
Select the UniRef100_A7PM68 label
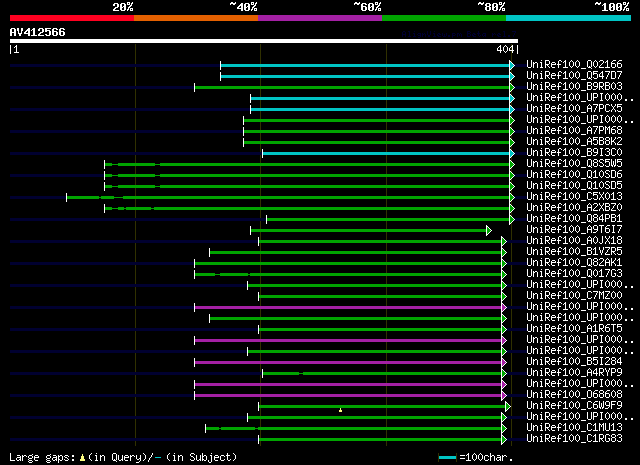574,130
